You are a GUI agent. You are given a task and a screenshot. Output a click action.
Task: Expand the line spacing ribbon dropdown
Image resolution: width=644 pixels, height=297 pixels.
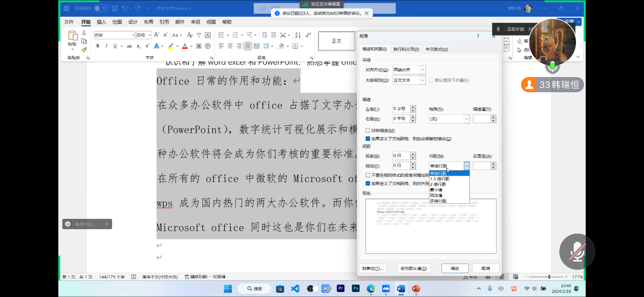272,46
